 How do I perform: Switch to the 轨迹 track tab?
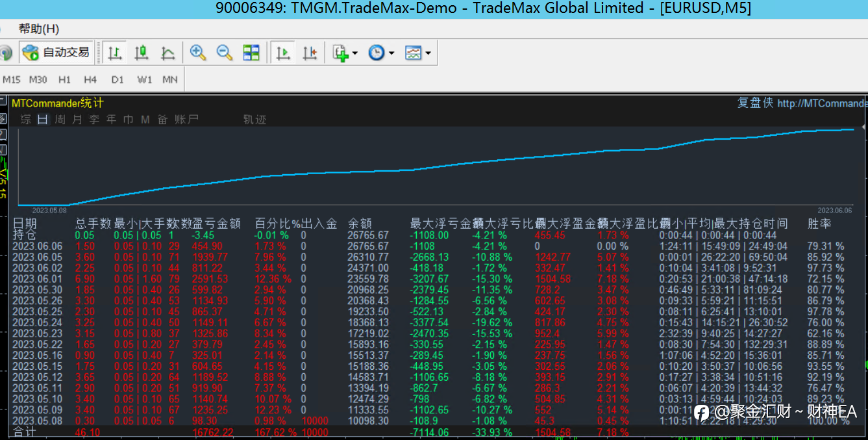(x=255, y=120)
